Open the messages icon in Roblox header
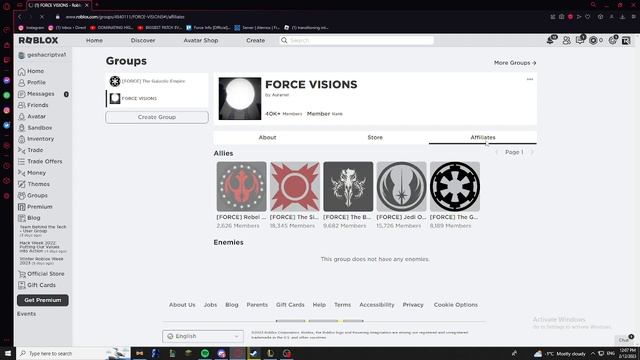Screen dimensions: 640x360 pos(580,40)
